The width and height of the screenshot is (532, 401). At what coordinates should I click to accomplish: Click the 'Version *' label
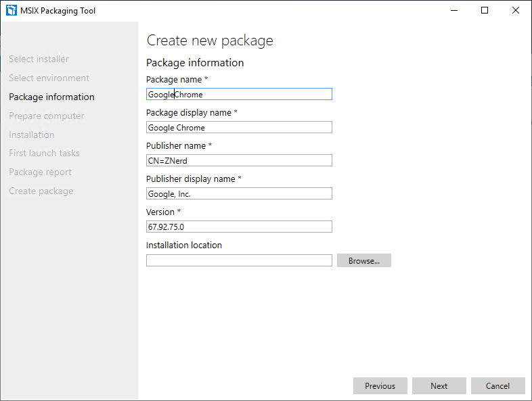[x=163, y=212]
